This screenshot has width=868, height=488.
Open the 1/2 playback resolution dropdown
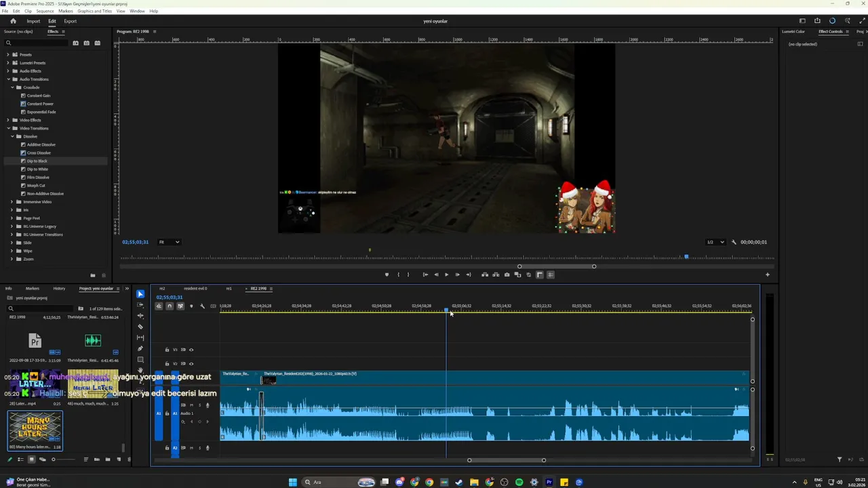click(715, 242)
